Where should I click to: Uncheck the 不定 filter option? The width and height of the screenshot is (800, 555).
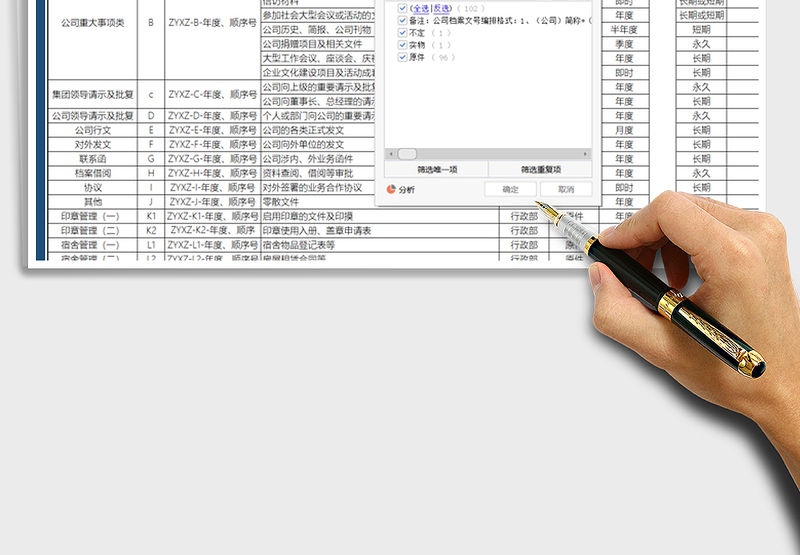(402, 33)
